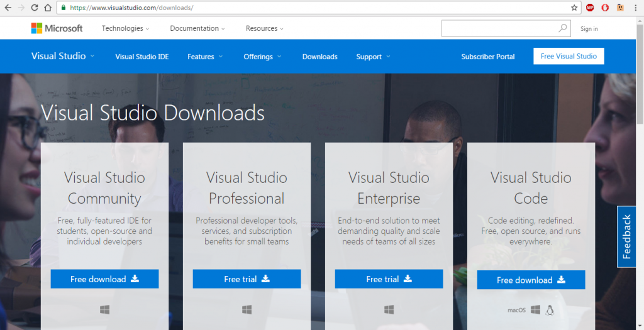Click Windows logo under Community card

pyautogui.click(x=105, y=309)
